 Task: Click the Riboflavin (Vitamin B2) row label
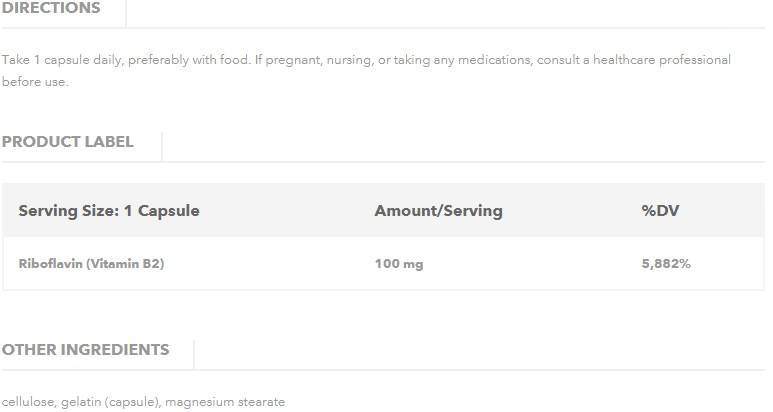coord(91,264)
